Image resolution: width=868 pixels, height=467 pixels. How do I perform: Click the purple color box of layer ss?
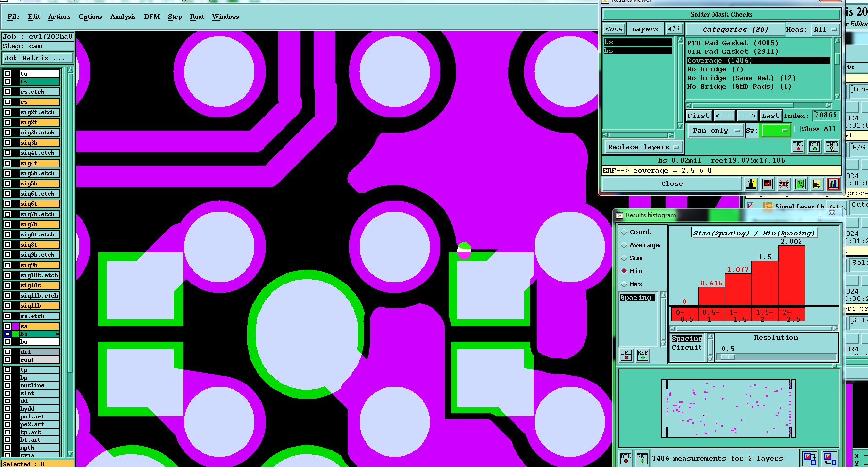click(x=16, y=326)
